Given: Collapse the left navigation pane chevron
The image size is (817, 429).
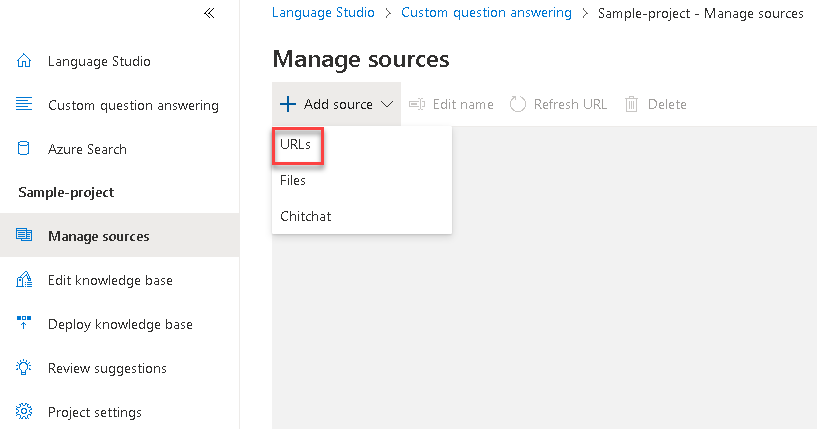Looking at the screenshot, I should coord(209,13).
